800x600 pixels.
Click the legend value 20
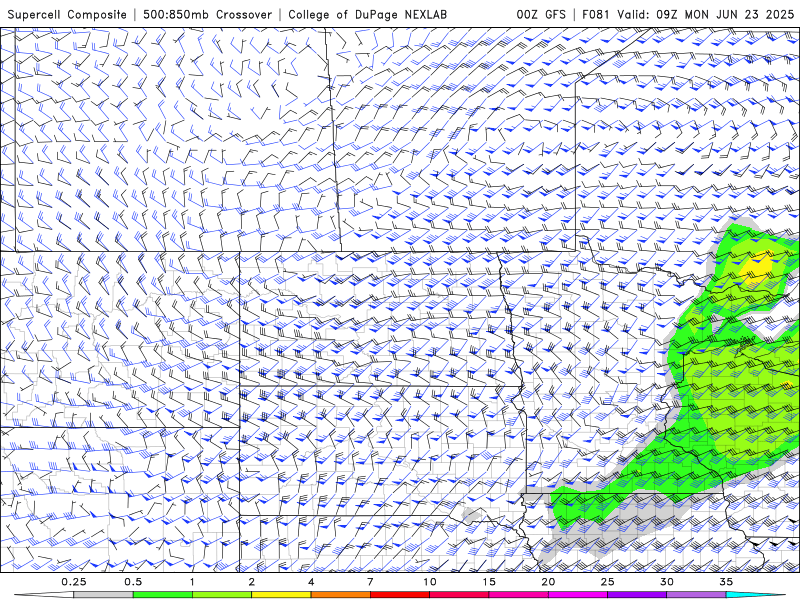click(x=548, y=582)
